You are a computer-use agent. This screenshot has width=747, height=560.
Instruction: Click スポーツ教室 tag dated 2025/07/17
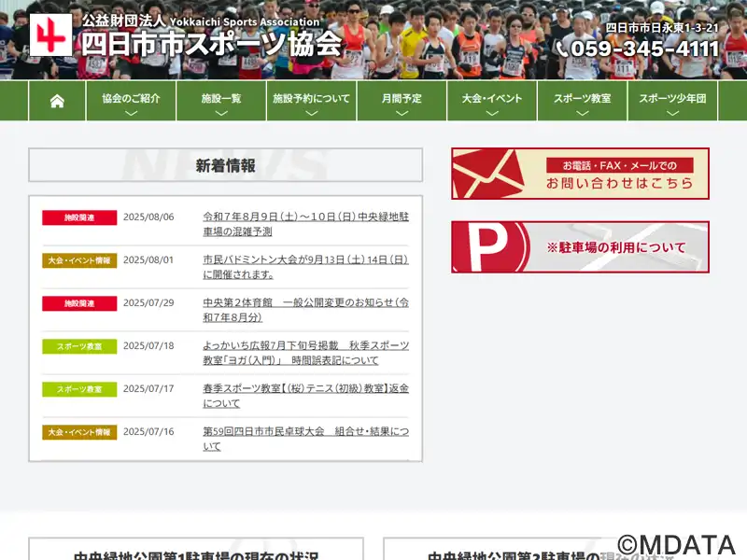79,389
